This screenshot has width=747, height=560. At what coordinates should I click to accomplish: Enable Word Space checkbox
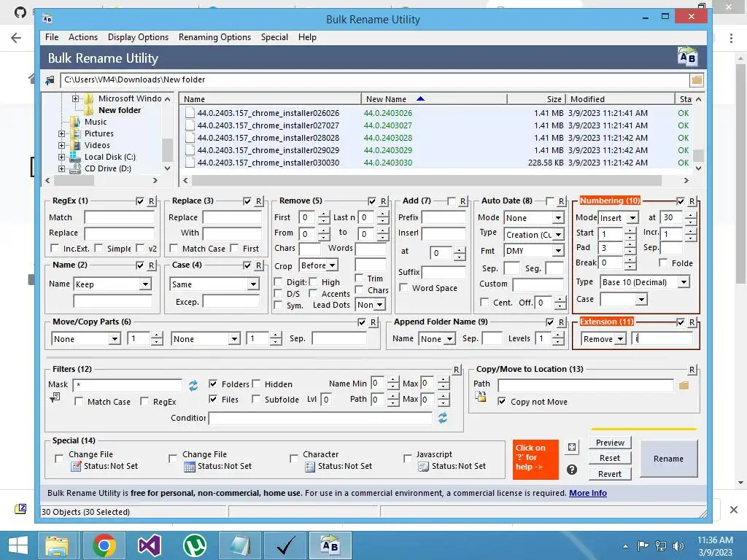pos(403,287)
